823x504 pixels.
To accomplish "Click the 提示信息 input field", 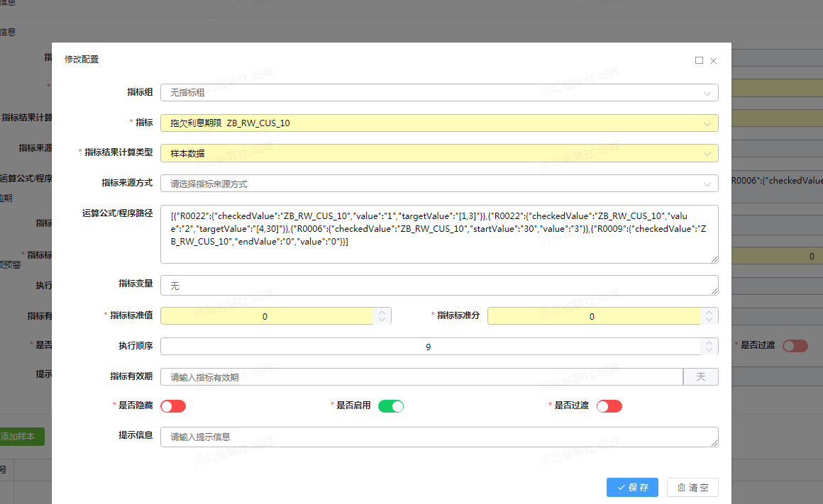I will pos(438,437).
